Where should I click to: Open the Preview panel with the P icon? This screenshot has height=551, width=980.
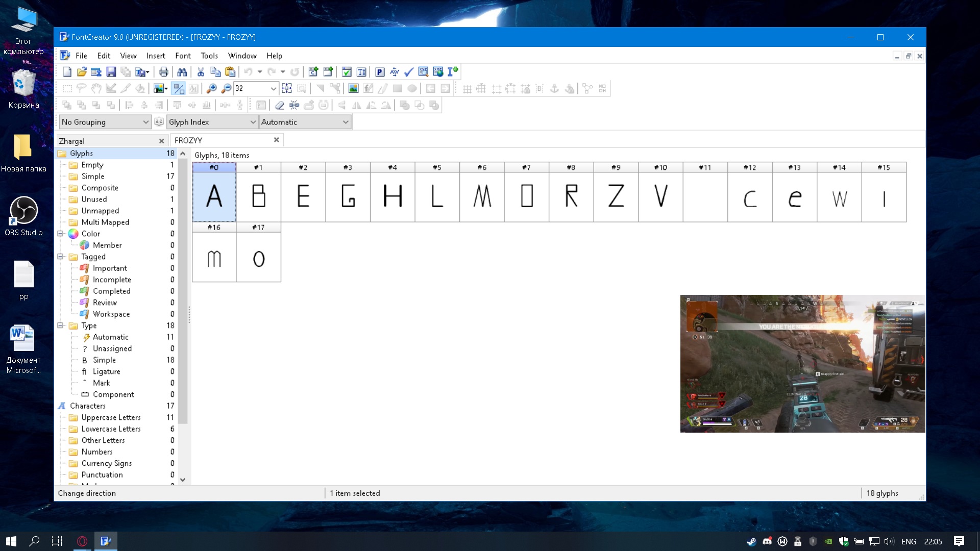coord(380,72)
